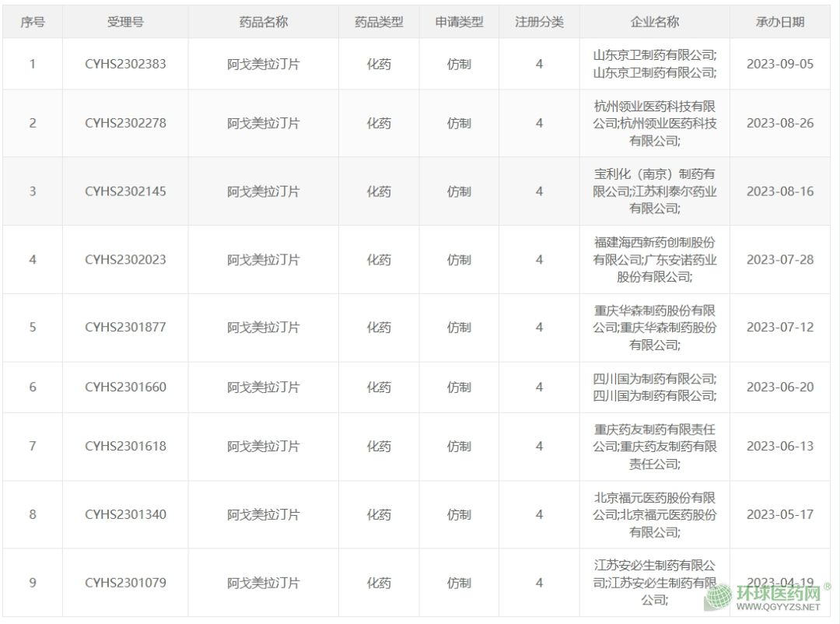Click the 福建海西新药创制 company cell
The image size is (840, 624).
point(654,259)
